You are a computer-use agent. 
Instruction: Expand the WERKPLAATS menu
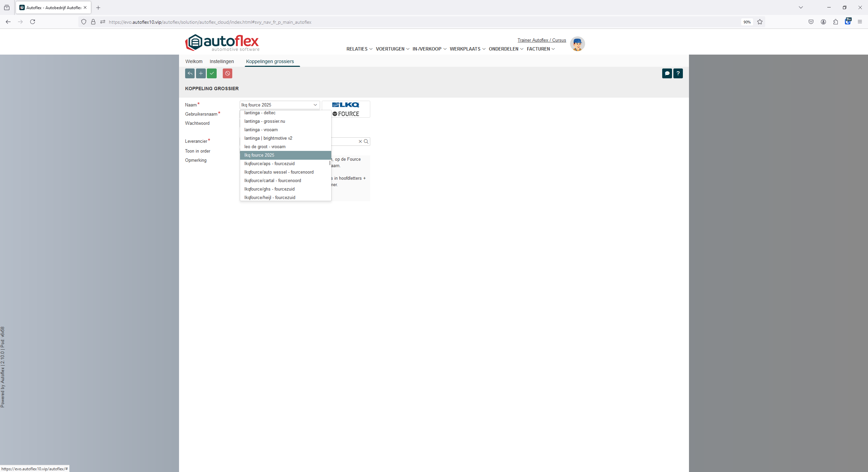467,49
